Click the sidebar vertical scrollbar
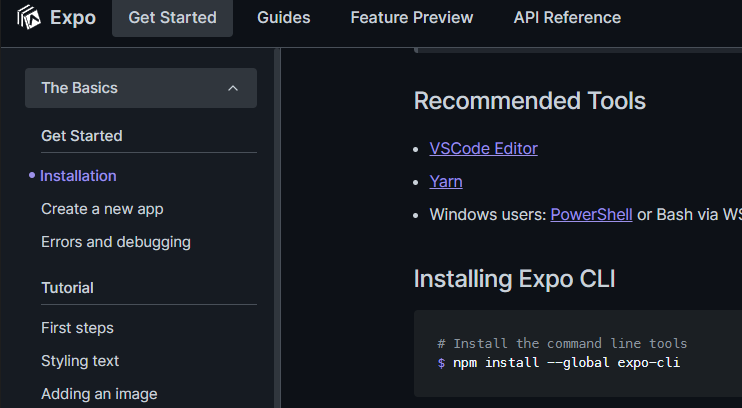The height and width of the screenshot is (408, 742). (x=277, y=227)
